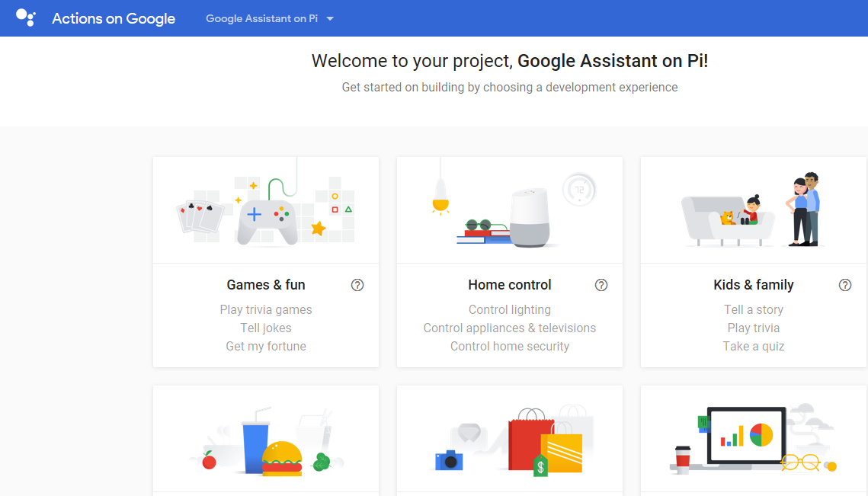Open help icon for Kids & family

(x=844, y=285)
